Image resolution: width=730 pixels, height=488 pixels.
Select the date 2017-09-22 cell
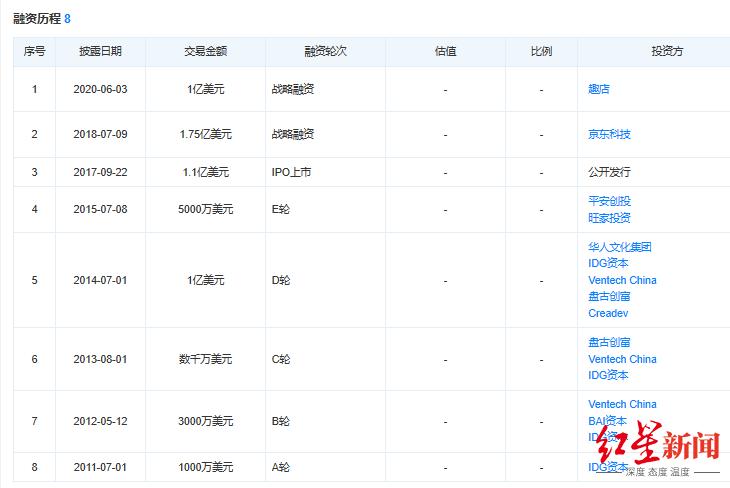(x=100, y=172)
